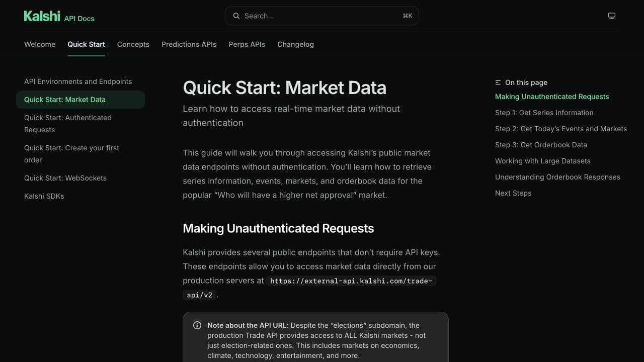Image resolution: width=644 pixels, height=362 pixels.
Task: Click the subtitle about real-time market data
Action: (x=291, y=116)
